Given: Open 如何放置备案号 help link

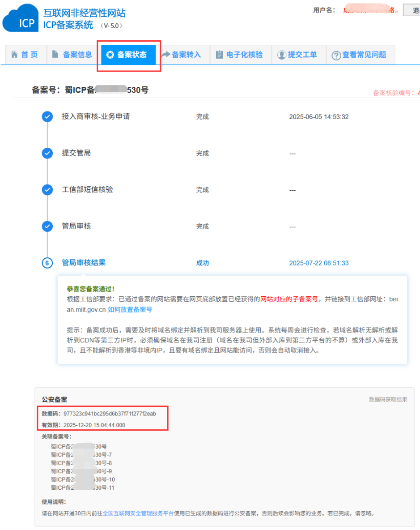Looking at the screenshot, I should click(x=130, y=309).
